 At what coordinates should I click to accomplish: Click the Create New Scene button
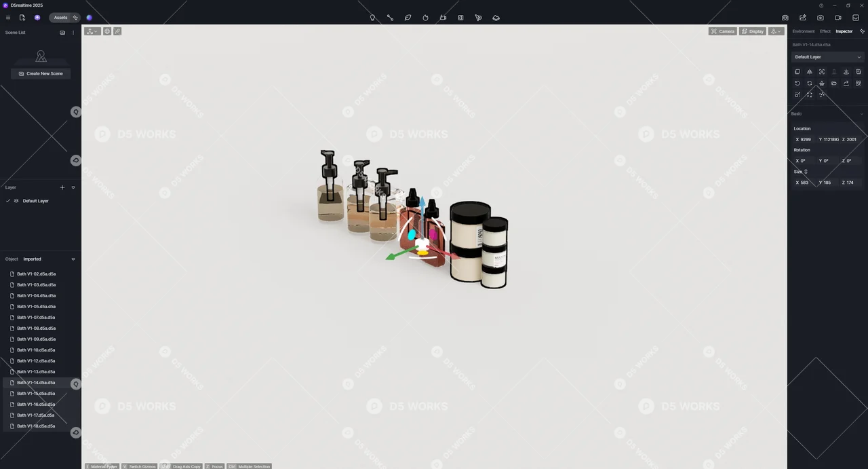tap(41, 73)
